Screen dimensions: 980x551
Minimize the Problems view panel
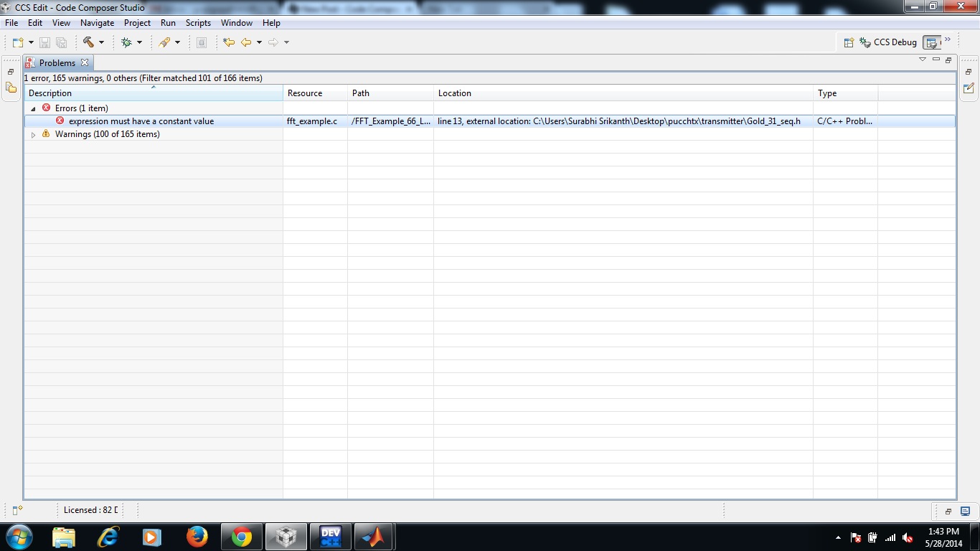pos(936,60)
